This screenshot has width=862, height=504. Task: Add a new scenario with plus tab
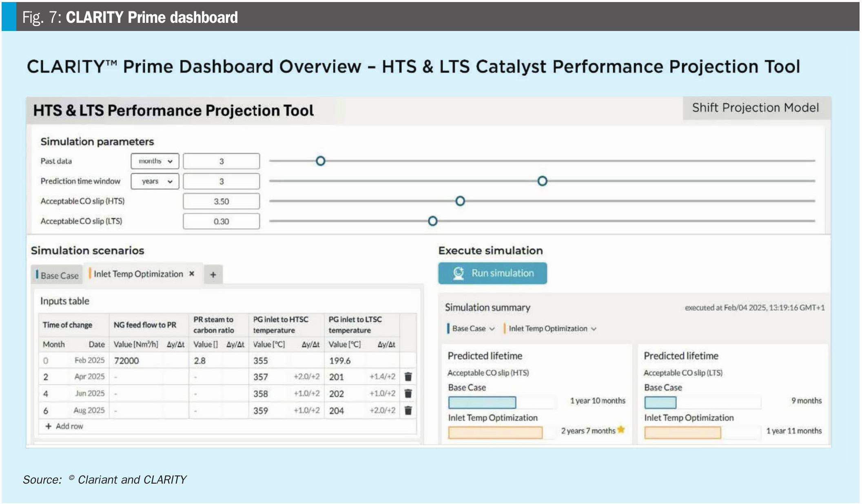213,275
